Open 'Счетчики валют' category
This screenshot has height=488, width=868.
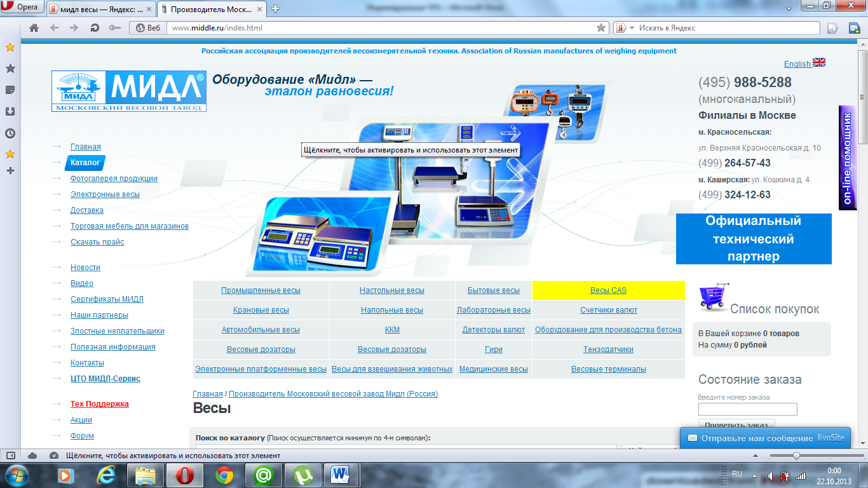click(x=609, y=310)
